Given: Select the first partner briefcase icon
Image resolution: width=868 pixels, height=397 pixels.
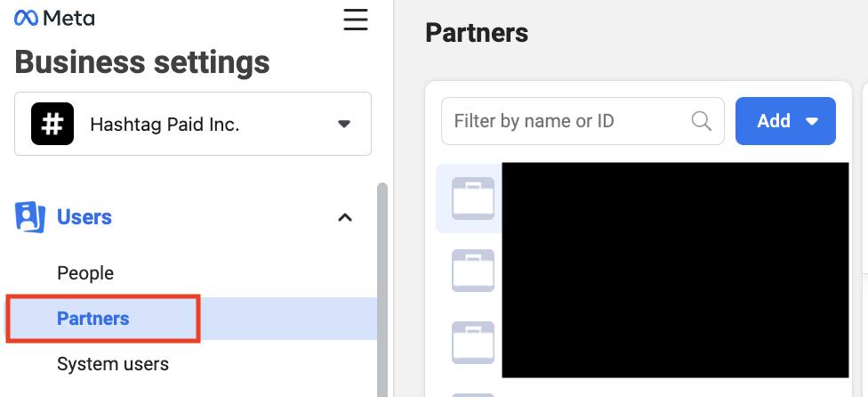Looking at the screenshot, I should pyautogui.click(x=473, y=198).
